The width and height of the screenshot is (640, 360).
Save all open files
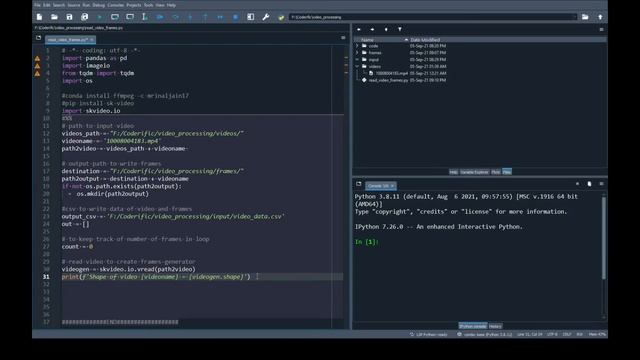pyautogui.click(x=84, y=17)
